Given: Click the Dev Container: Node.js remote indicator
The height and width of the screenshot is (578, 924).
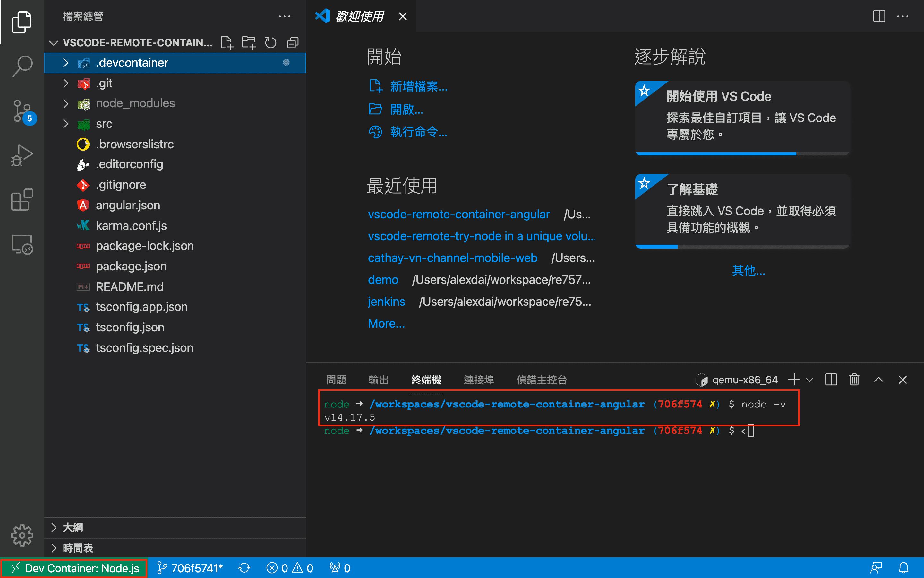Looking at the screenshot, I should [74, 568].
